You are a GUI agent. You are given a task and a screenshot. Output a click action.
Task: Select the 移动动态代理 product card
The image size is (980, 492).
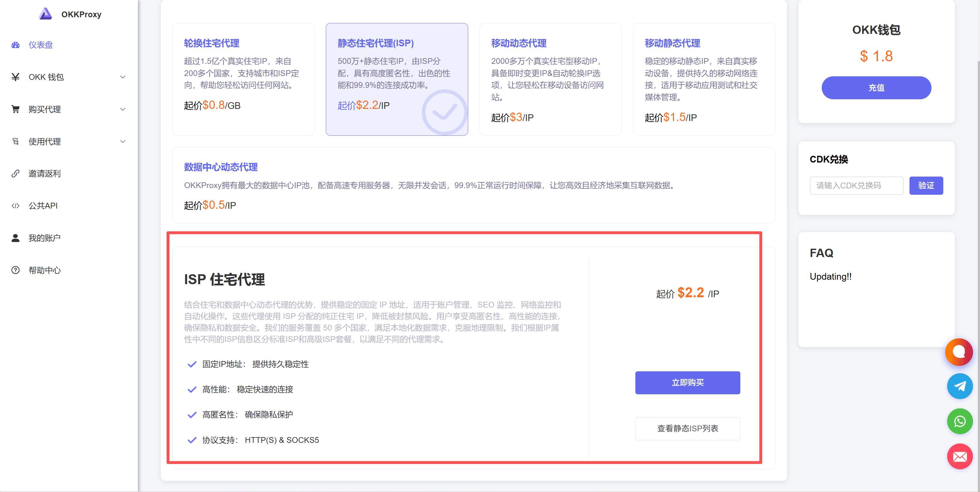[550, 79]
